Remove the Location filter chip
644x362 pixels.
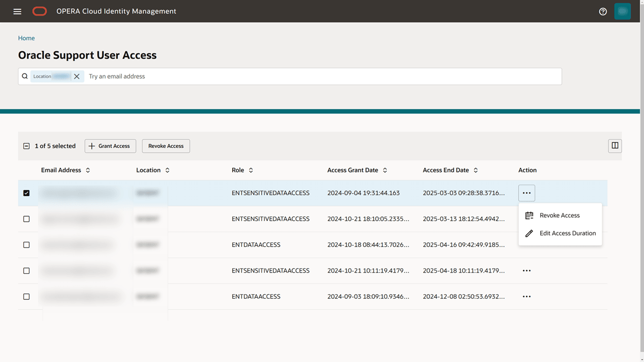pos(77,76)
